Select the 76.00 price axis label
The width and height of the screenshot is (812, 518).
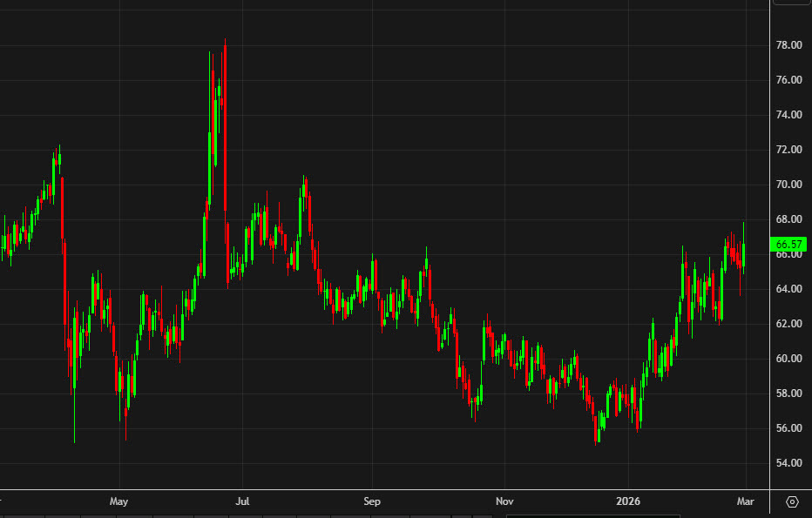point(788,80)
